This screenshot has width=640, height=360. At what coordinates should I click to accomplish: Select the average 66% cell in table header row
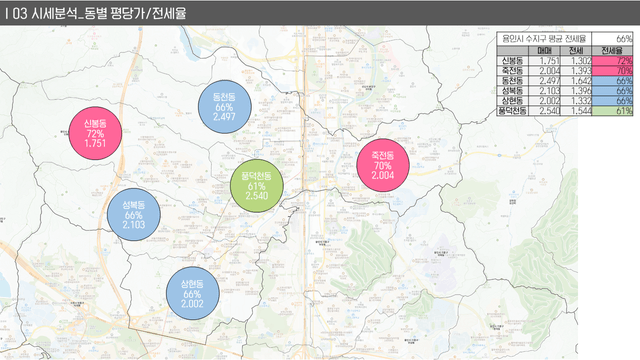pyautogui.click(x=612, y=39)
